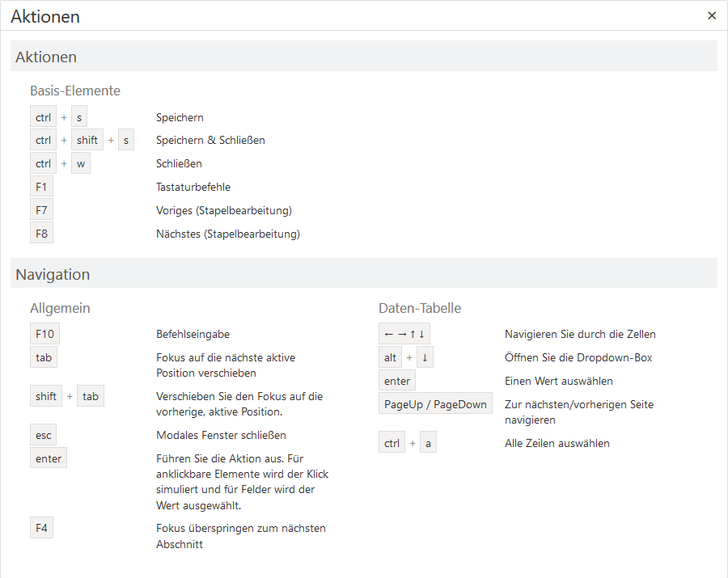Select the 'Tastaturbefehle' label
728x578 pixels.
tap(193, 187)
